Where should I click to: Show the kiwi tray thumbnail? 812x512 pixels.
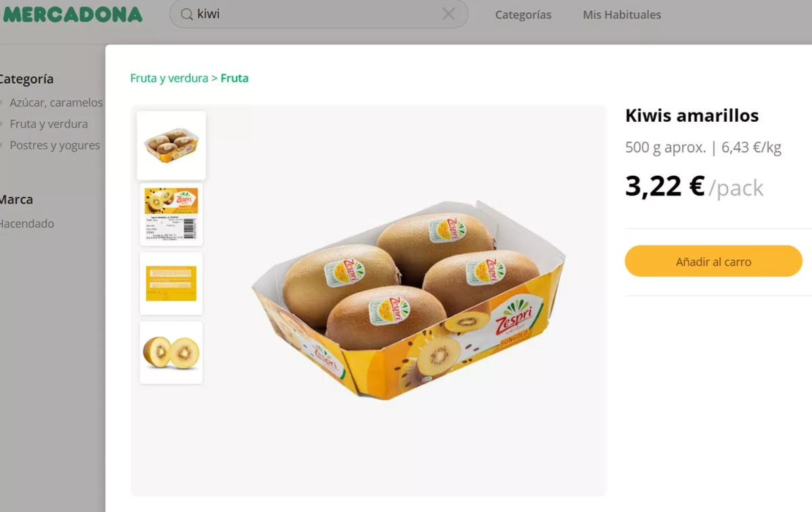point(171,145)
